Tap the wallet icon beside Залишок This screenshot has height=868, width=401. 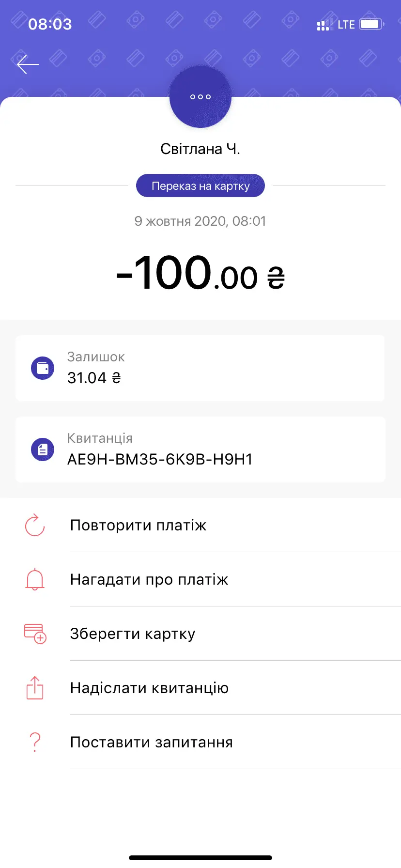click(x=43, y=368)
